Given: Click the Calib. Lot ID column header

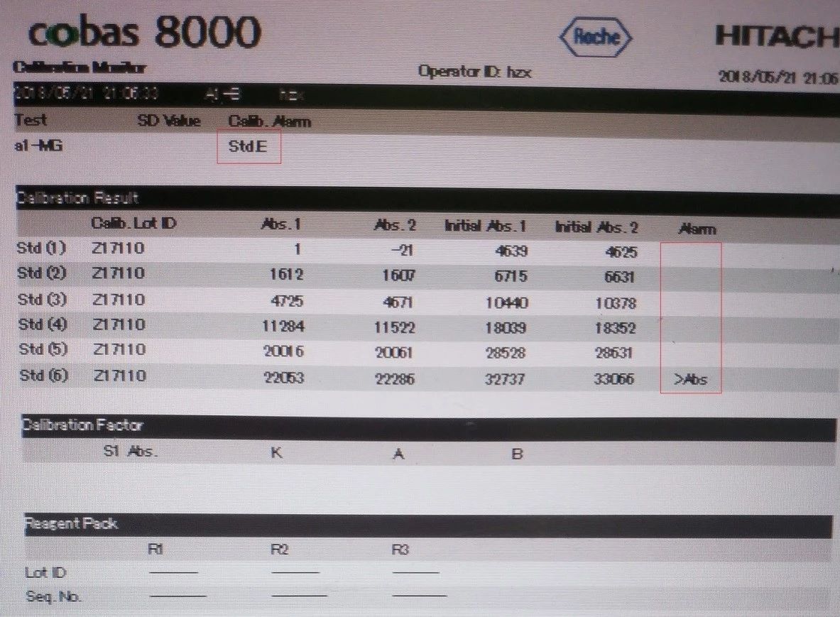Looking at the screenshot, I should [133, 224].
